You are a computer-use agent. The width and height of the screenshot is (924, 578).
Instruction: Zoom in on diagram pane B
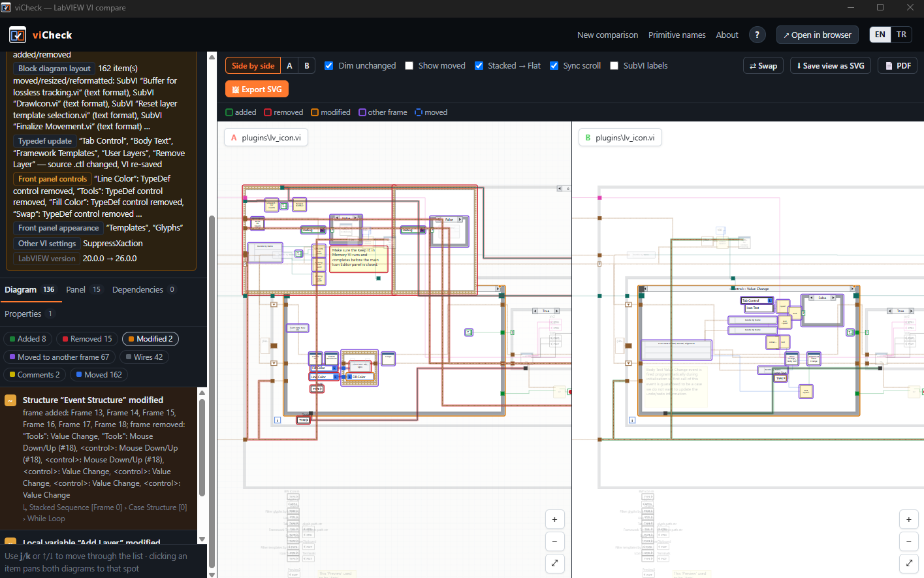pyautogui.click(x=908, y=519)
